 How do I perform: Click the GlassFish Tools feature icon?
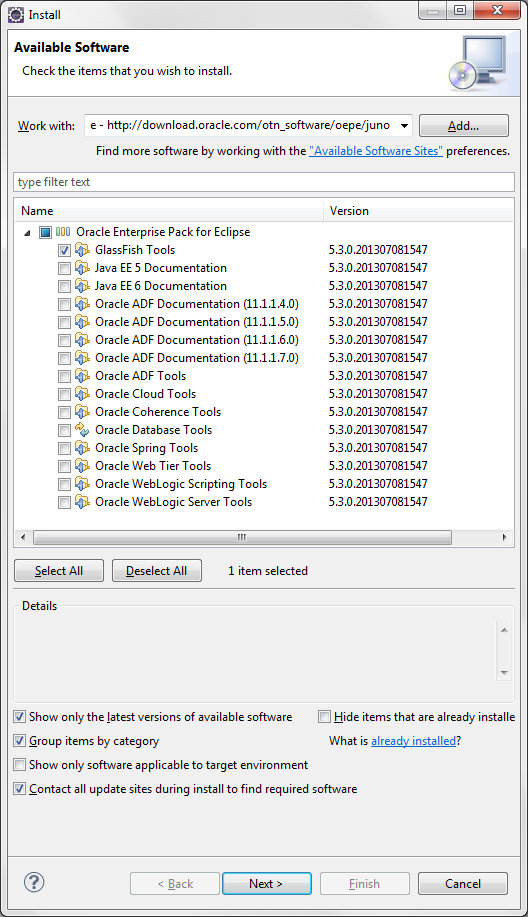pyautogui.click(x=82, y=250)
